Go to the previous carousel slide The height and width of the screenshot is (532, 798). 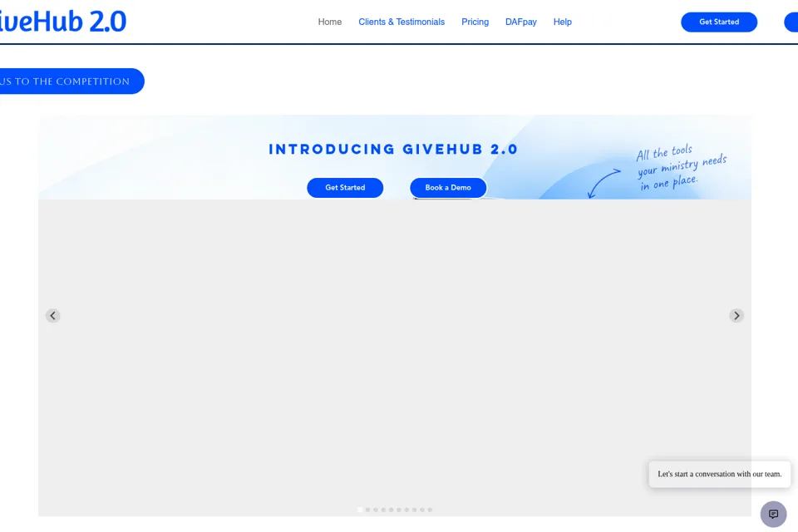[x=53, y=316]
